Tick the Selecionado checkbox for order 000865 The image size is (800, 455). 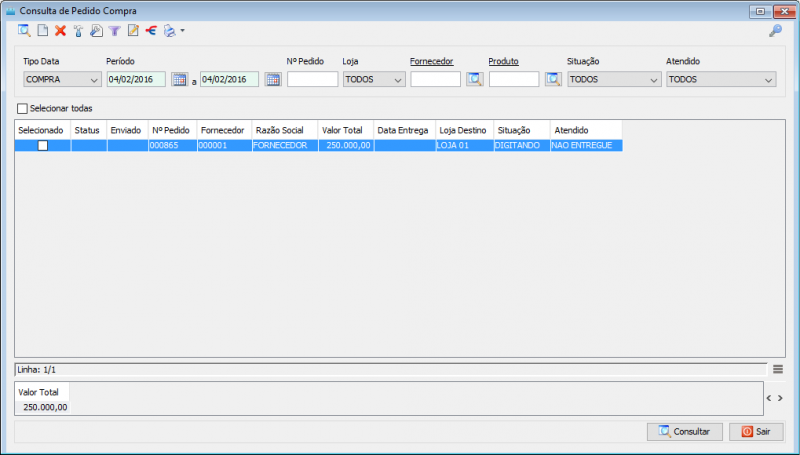43,146
